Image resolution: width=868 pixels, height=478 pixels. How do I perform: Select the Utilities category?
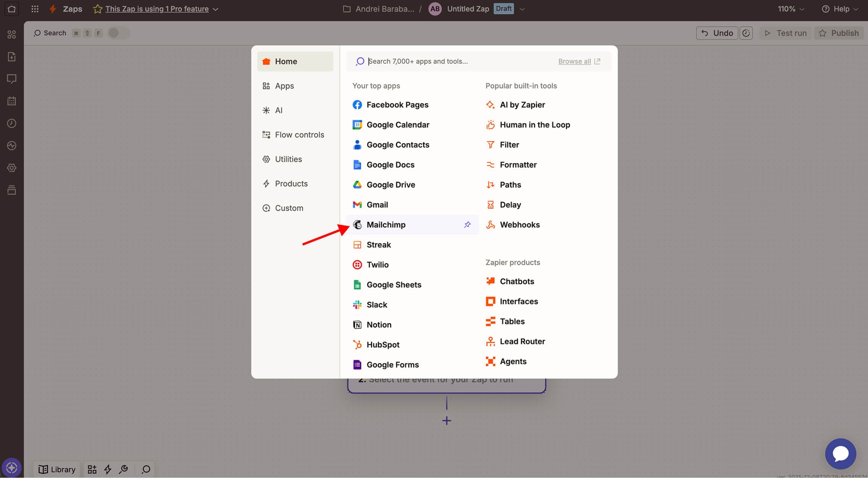click(x=288, y=159)
